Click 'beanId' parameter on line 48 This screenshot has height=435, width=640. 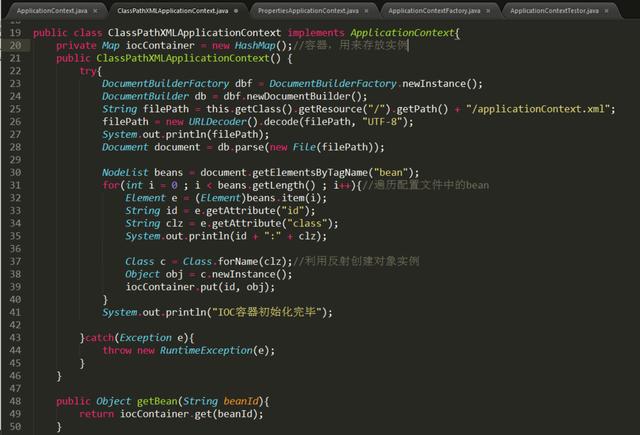(241, 401)
